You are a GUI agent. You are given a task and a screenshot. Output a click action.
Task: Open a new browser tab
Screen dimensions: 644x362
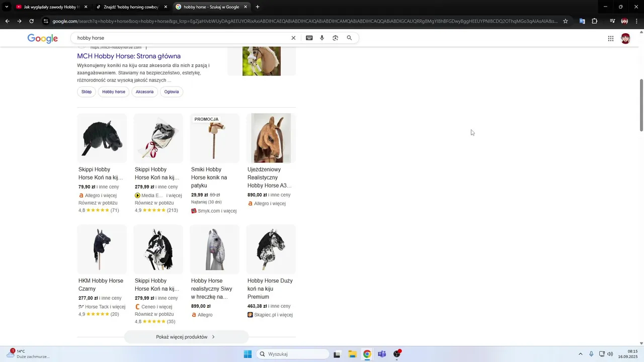(x=258, y=7)
